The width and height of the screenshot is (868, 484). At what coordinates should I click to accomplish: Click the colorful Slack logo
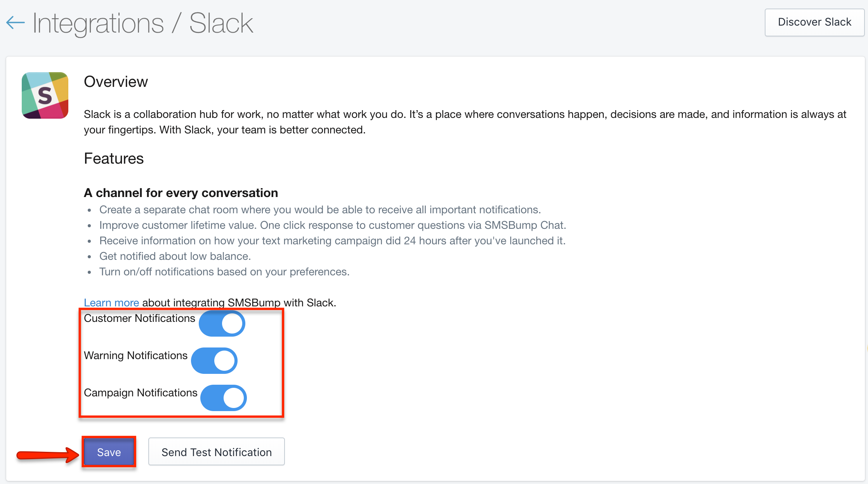tap(45, 95)
